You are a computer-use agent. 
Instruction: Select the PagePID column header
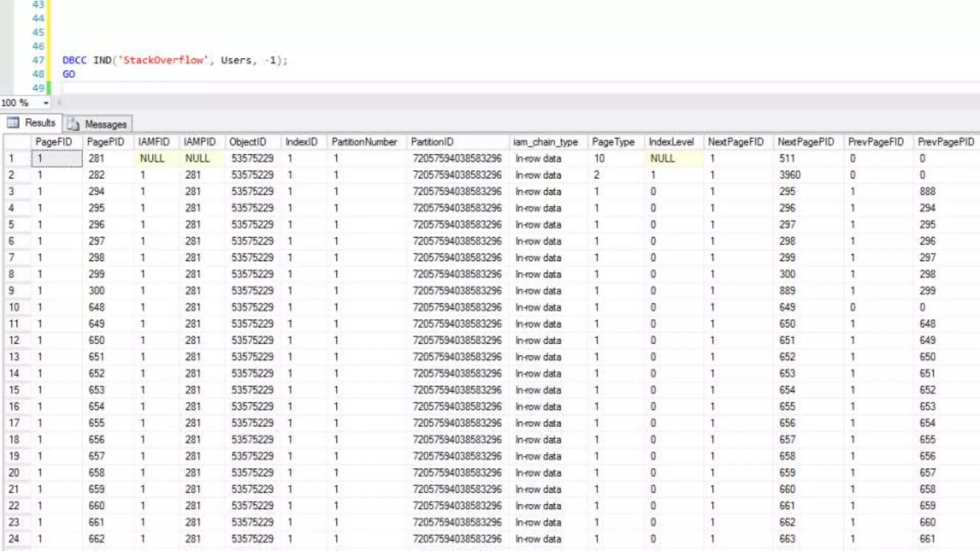[x=105, y=142]
